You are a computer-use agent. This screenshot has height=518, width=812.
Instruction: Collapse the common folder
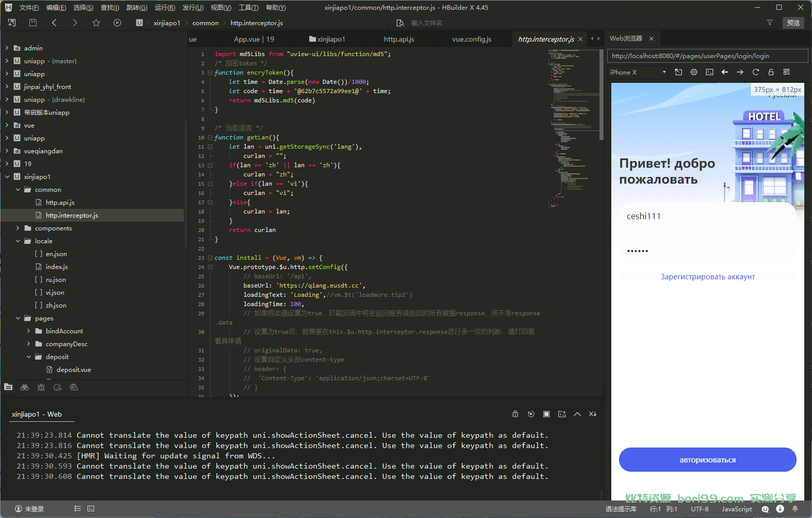pos(18,189)
